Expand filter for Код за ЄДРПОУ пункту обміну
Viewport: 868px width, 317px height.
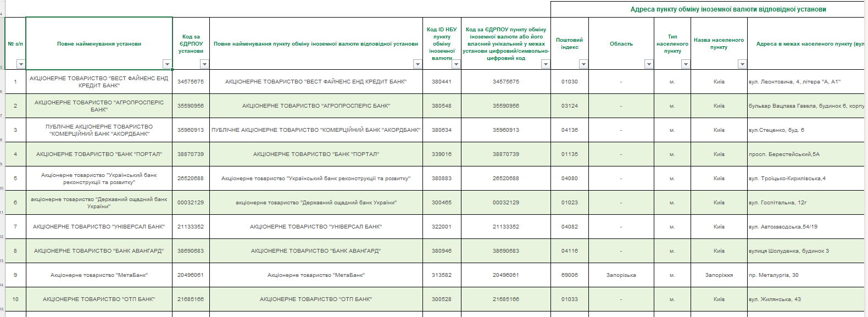[546, 64]
